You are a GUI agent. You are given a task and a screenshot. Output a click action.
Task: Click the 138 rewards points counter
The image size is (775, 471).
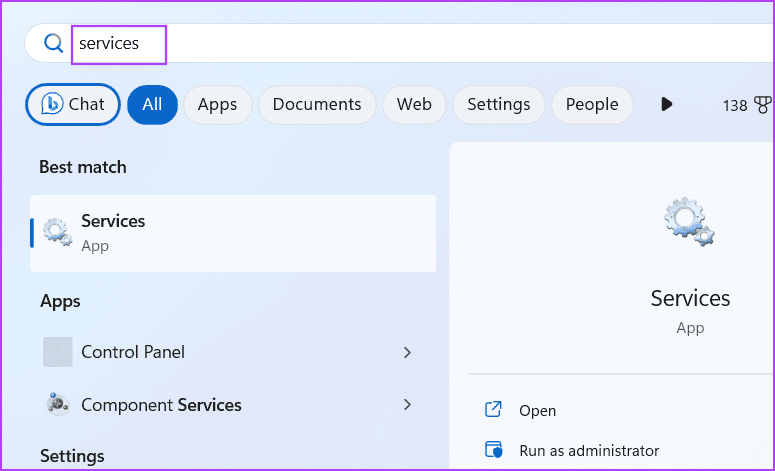coord(735,105)
